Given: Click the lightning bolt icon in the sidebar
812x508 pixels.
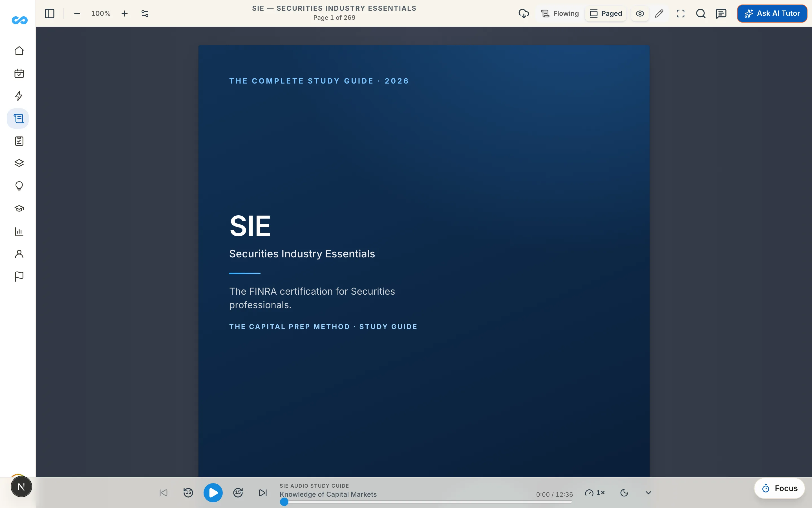Looking at the screenshot, I should [19, 96].
